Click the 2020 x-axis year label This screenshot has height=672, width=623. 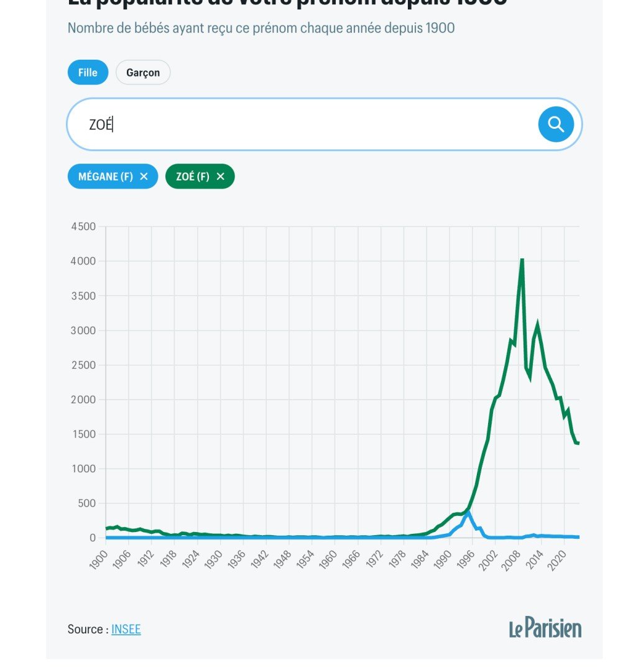558,560
